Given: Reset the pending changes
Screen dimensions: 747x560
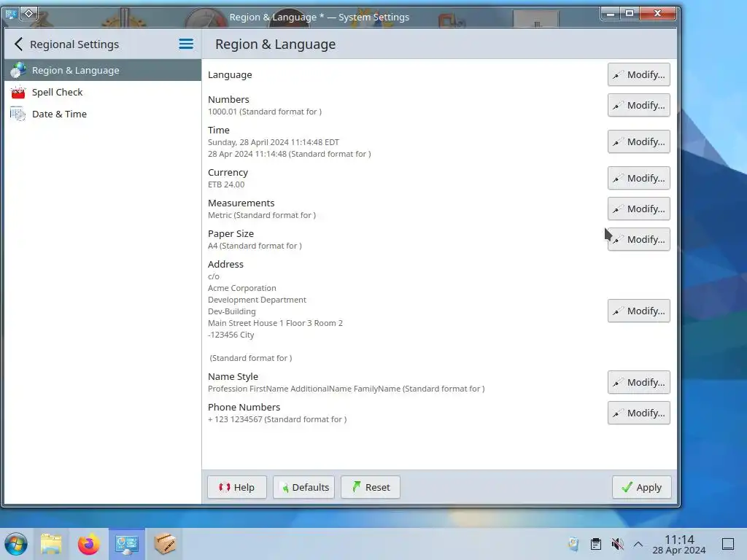Looking at the screenshot, I should tap(370, 487).
